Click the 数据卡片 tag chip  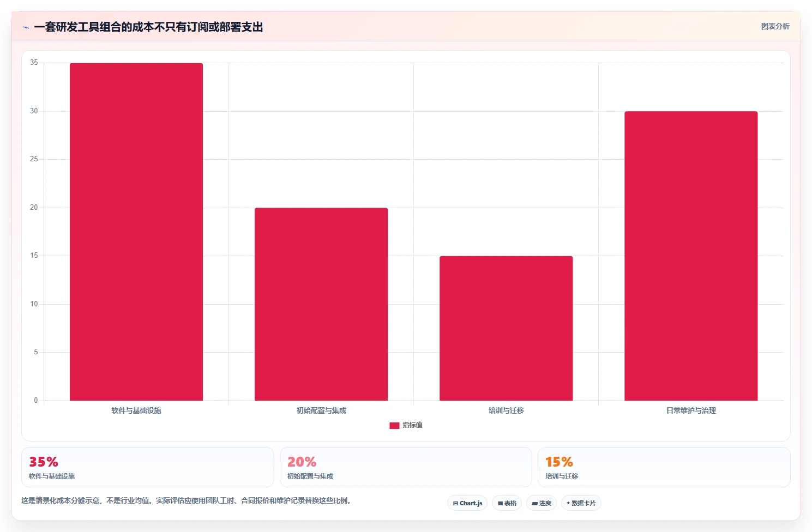coord(581,503)
